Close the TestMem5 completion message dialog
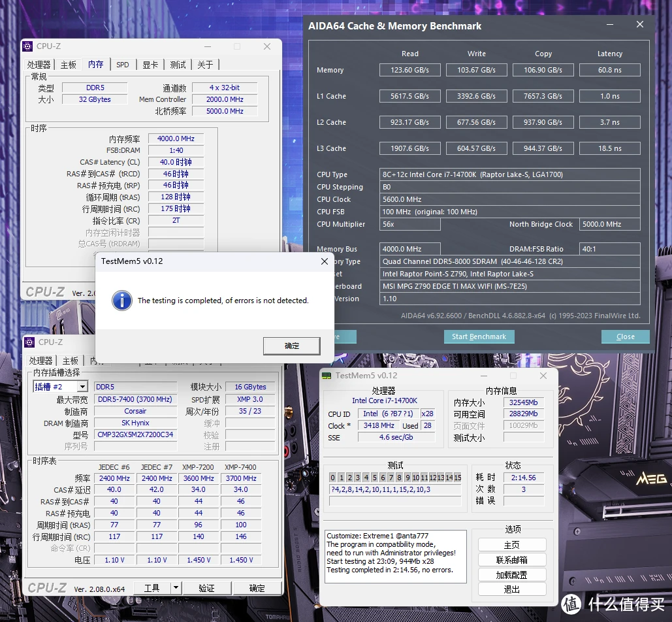 point(325,261)
